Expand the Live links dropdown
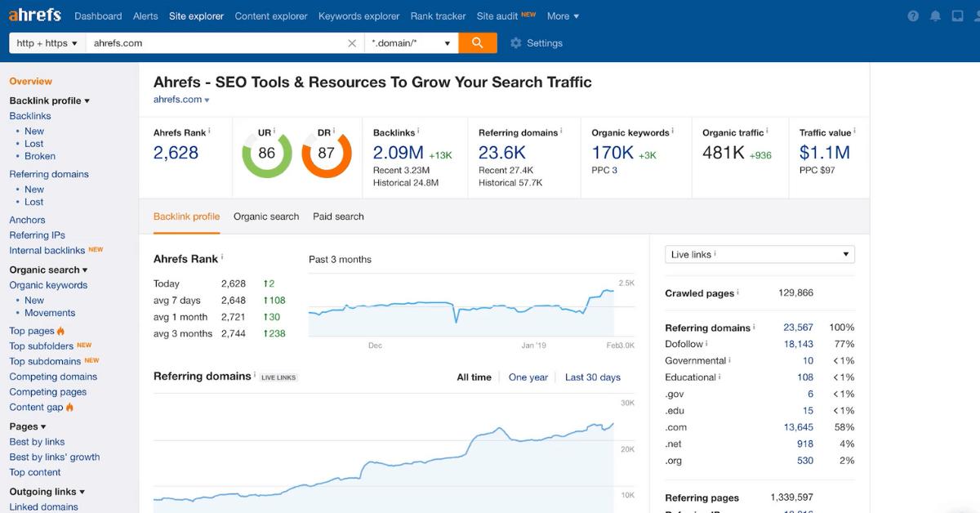This screenshot has width=980, height=513. 759,255
